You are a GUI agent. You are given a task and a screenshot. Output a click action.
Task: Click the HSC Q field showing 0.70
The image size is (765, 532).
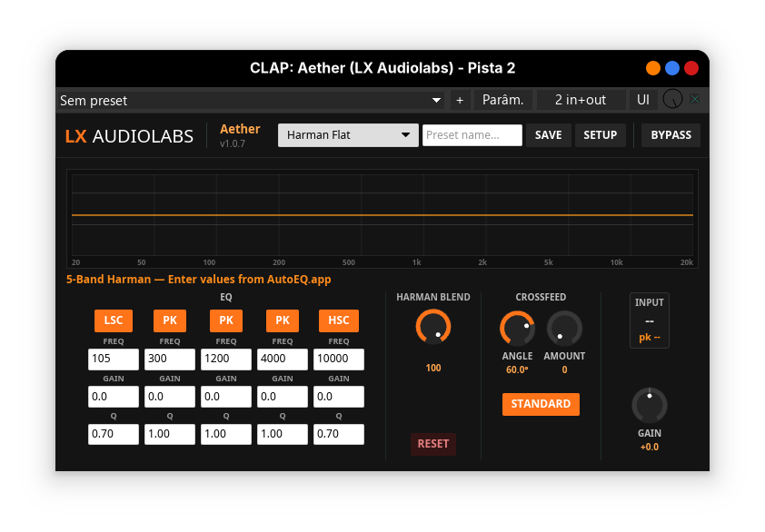(x=339, y=434)
